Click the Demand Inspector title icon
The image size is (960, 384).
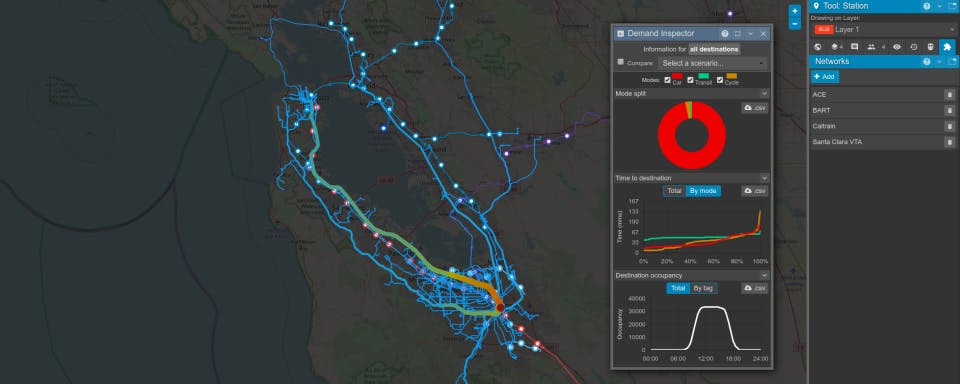tap(620, 34)
